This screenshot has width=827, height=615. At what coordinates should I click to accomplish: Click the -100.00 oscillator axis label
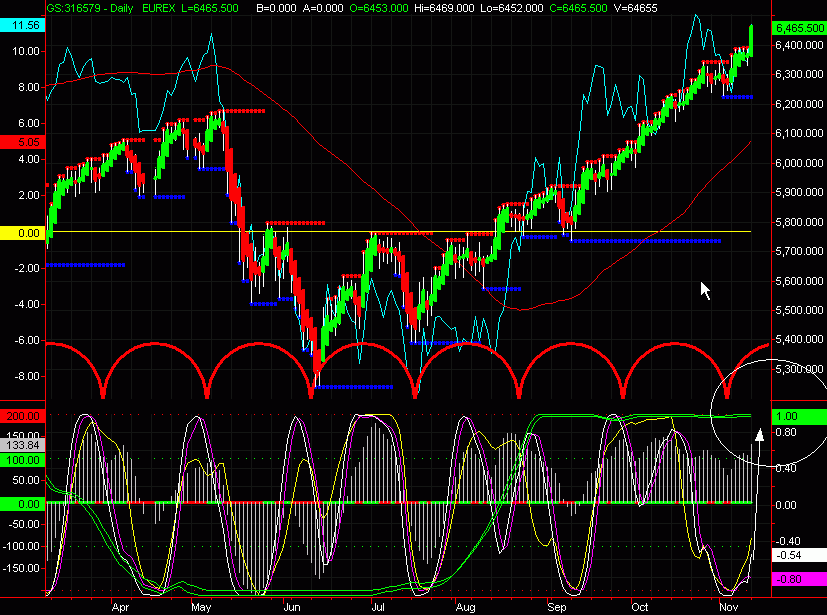[x=21, y=546]
